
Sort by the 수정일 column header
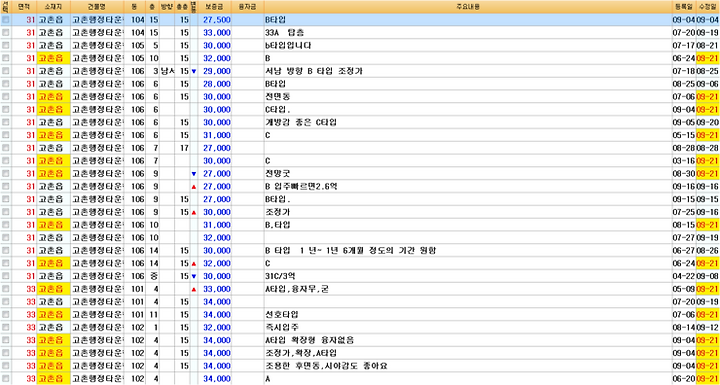708,7
